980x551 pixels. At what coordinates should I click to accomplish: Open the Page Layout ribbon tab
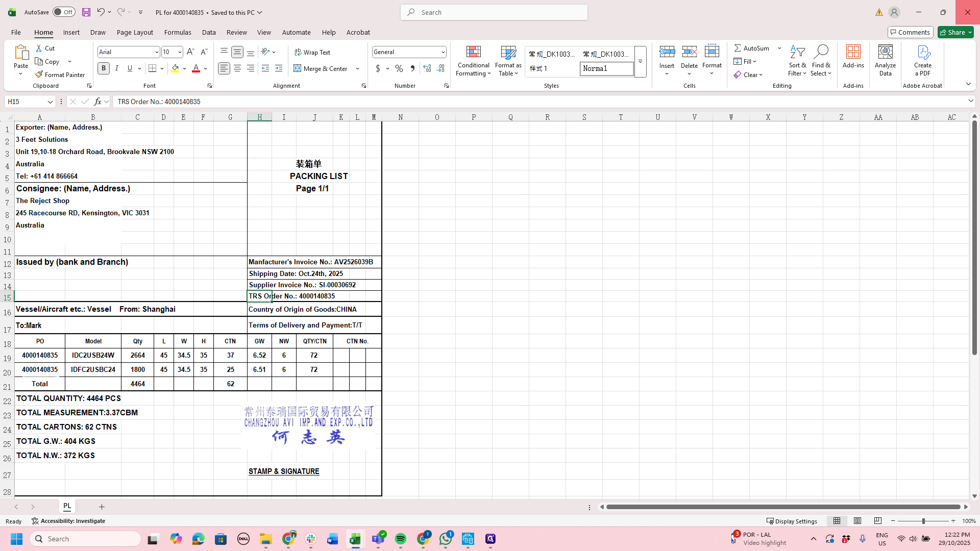coord(135,32)
